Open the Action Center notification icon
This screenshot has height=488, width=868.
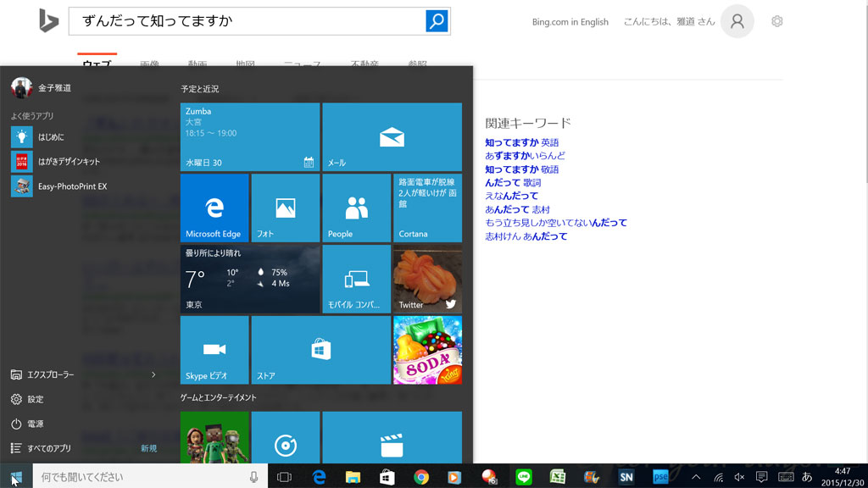coord(762,477)
